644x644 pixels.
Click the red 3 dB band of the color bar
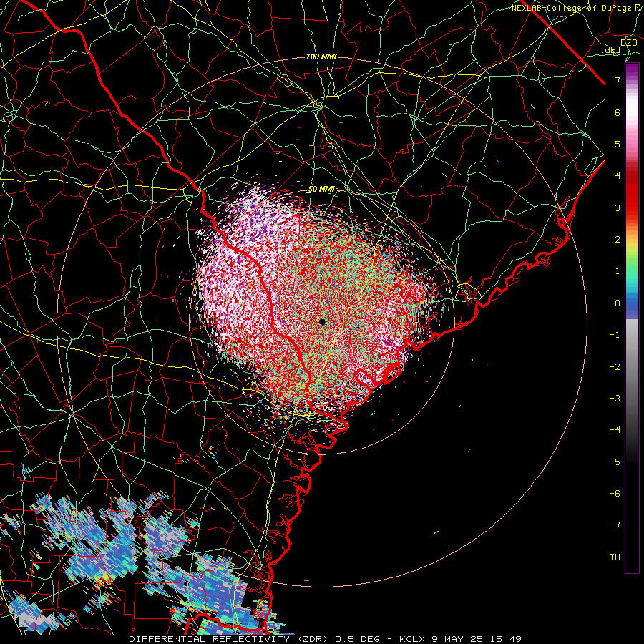click(x=632, y=208)
